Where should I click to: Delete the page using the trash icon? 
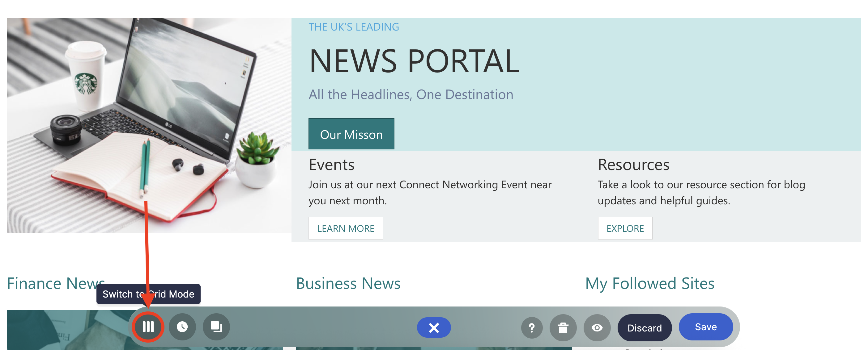point(563,327)
